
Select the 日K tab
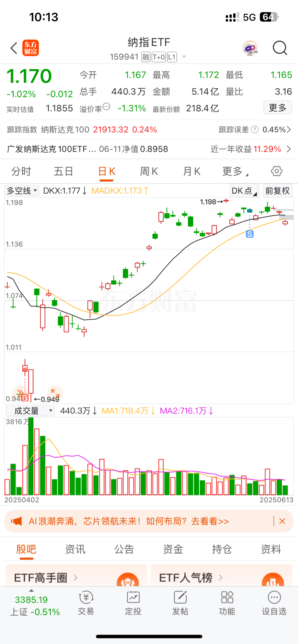point(107,171)
